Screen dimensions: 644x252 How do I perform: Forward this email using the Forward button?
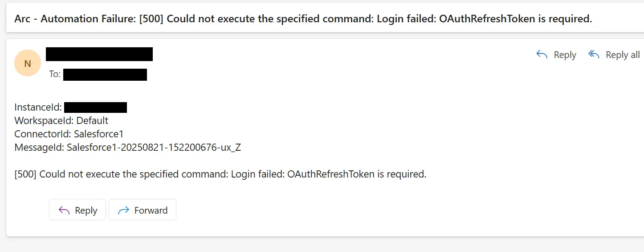pos(143,210)
